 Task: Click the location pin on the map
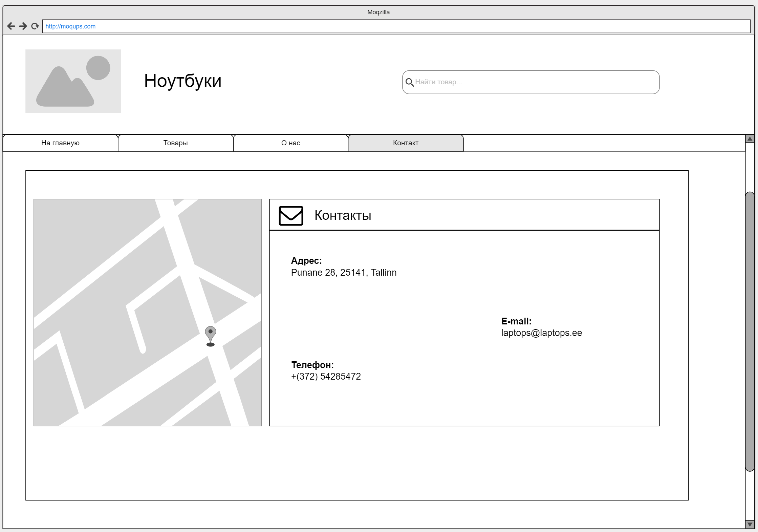(211, 336)
